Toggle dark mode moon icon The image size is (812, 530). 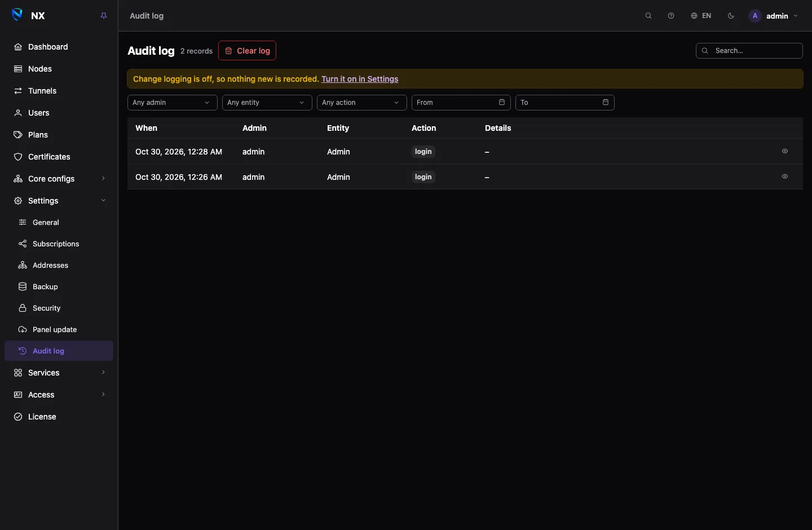tap(731, 16)
